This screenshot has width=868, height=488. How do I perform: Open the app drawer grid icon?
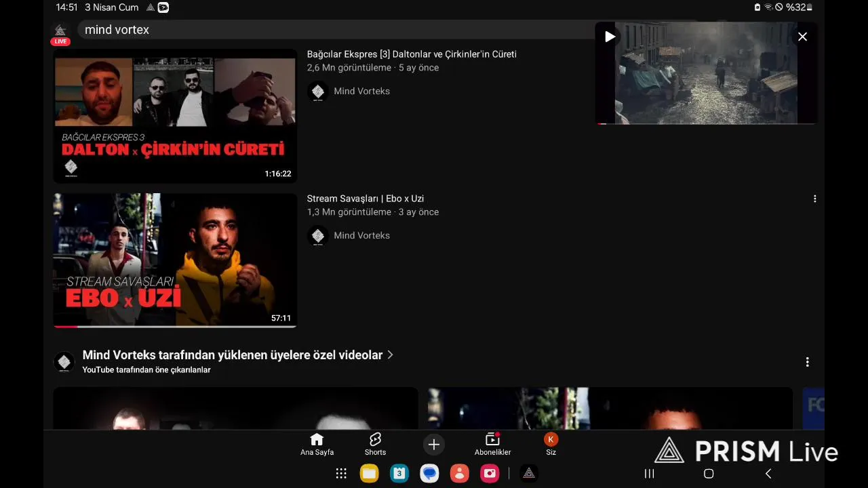[x=341, y=474]
